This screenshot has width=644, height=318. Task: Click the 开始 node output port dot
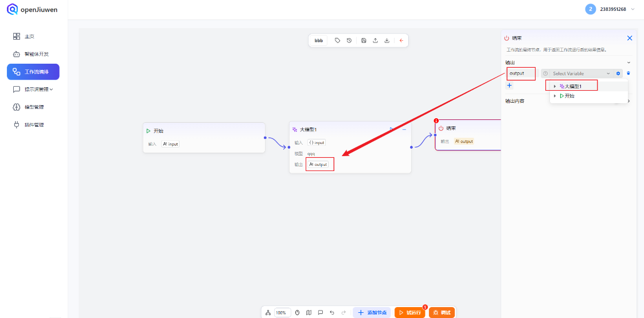coord(266,137)
